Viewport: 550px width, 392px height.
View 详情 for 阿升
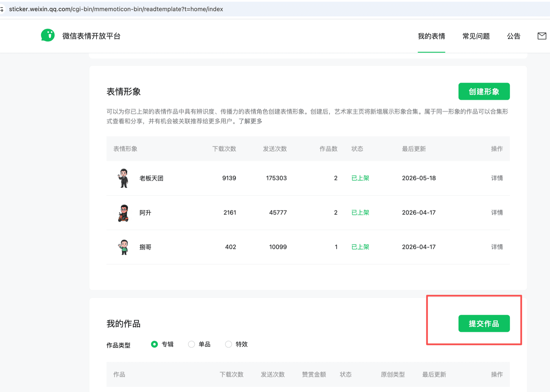(x=497, y=213)
